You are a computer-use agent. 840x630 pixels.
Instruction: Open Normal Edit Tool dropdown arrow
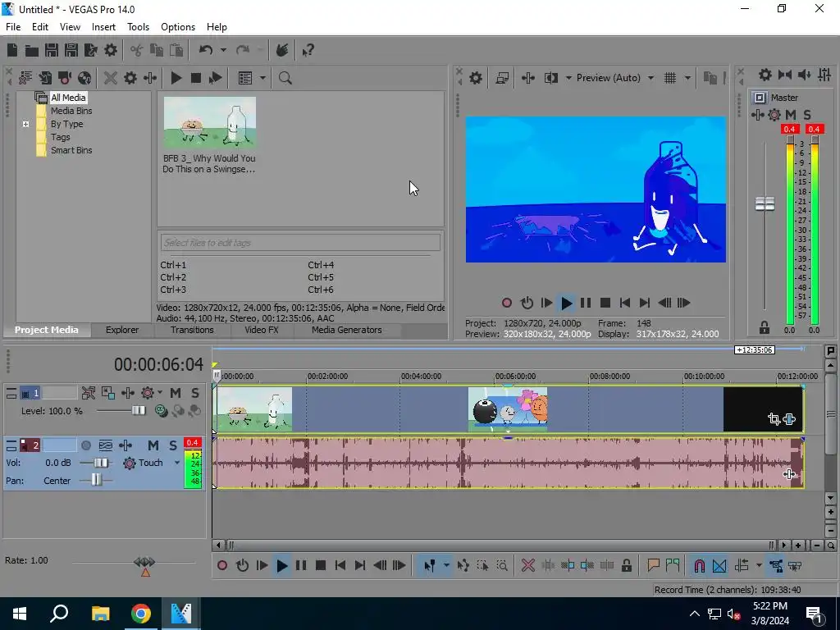click(446, 566)
